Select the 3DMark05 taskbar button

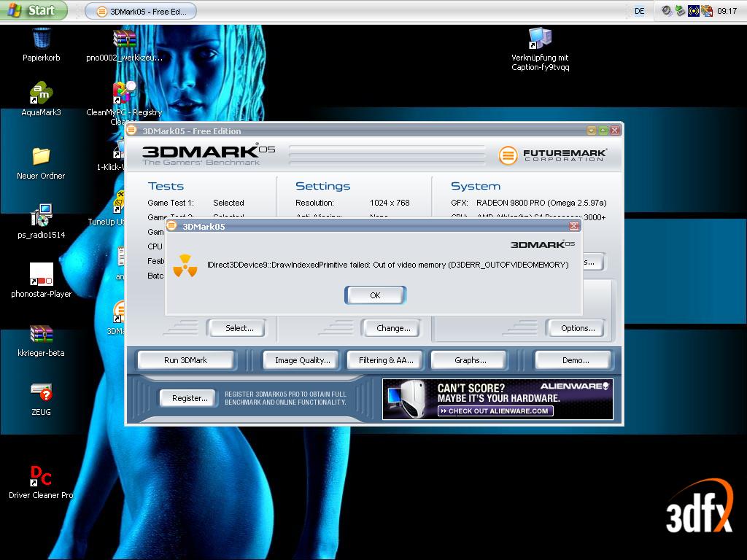[x=141, y=12]
